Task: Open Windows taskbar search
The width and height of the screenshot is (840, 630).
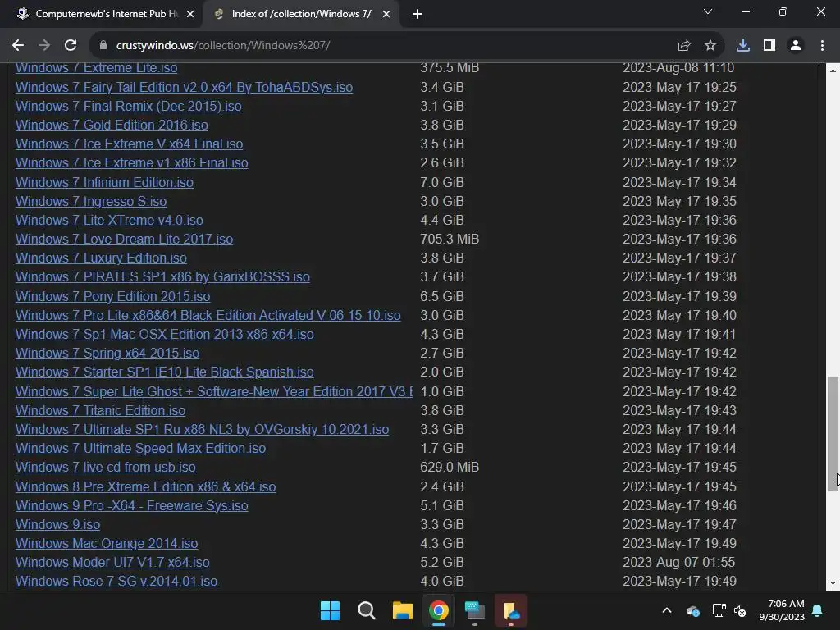Action: tap(367, 610)
